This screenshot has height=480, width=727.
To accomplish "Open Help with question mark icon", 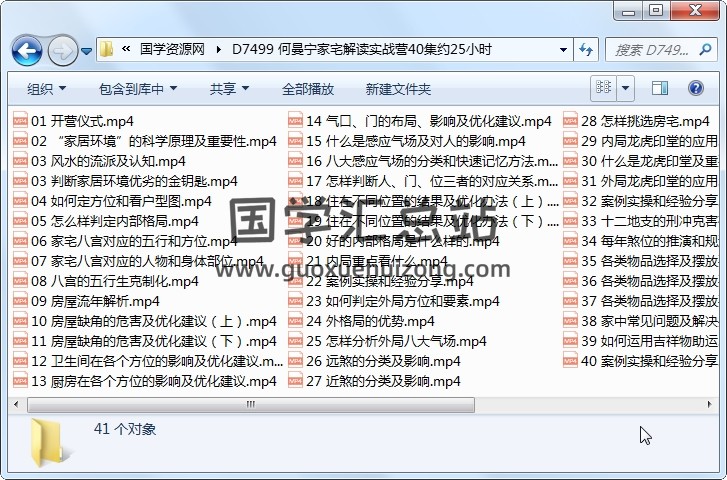I will [695, 88].
